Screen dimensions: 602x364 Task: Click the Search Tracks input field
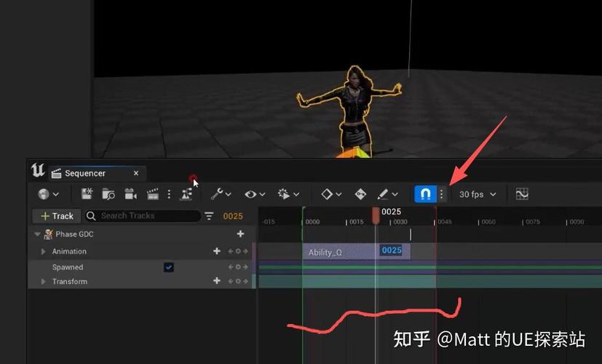point(143,215)
